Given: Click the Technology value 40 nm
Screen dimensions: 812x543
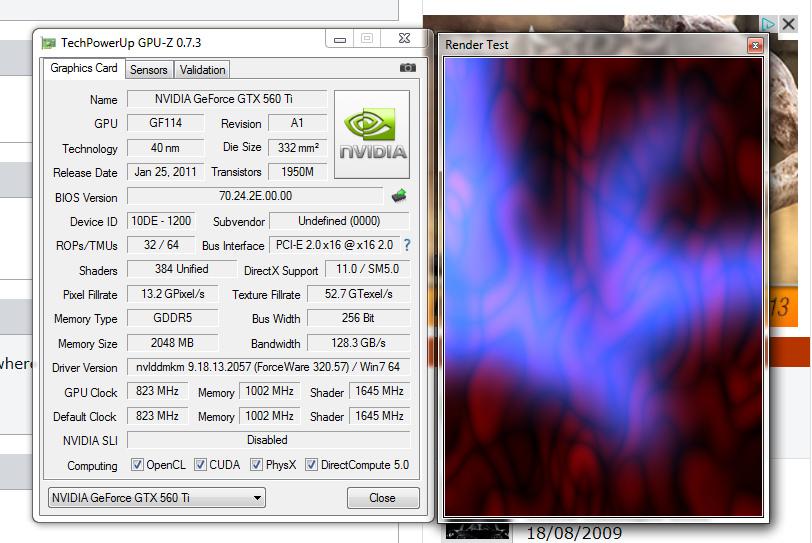Looking at the screenshot, I should point(165,148).
